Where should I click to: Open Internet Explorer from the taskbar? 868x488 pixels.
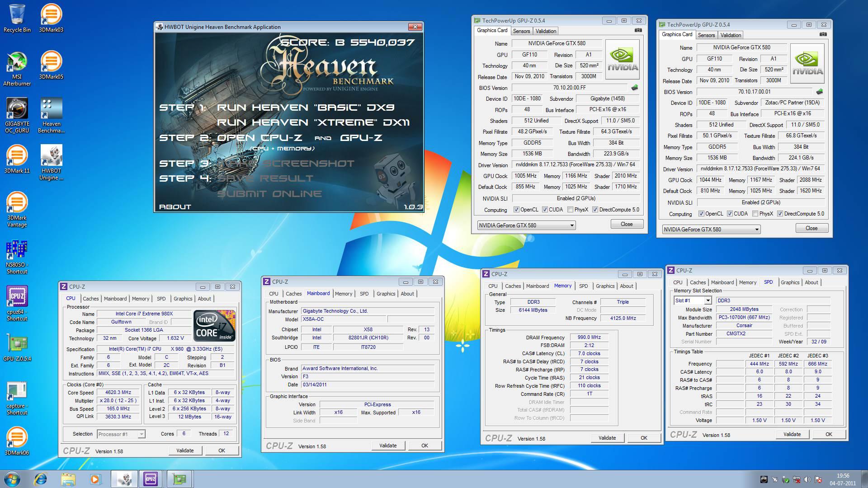click(41, 479)
